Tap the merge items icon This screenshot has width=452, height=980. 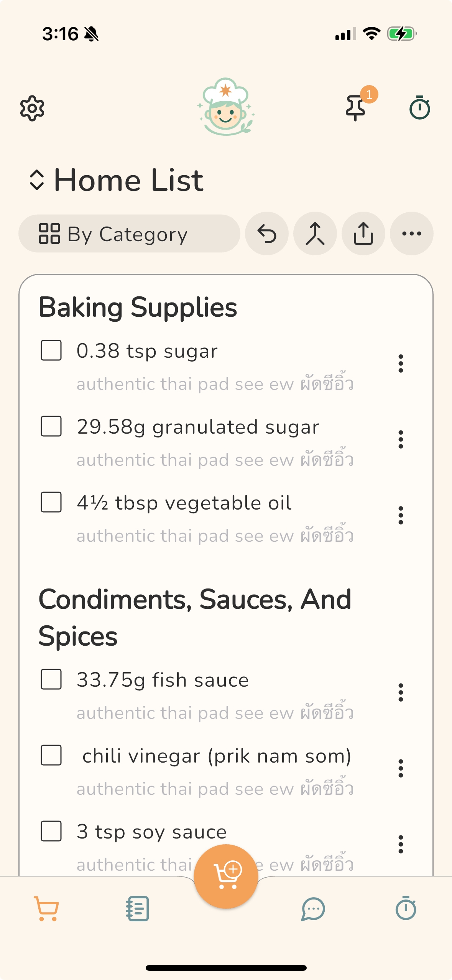(315, 233)
